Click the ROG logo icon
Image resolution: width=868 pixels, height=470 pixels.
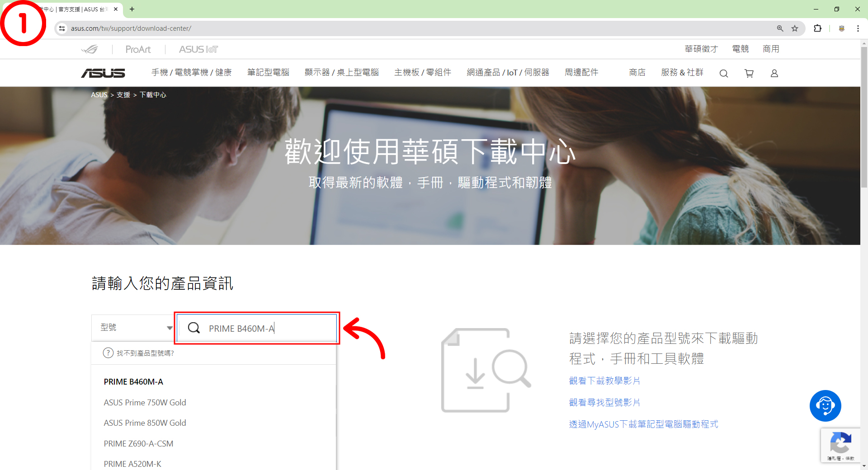(90, 49)
